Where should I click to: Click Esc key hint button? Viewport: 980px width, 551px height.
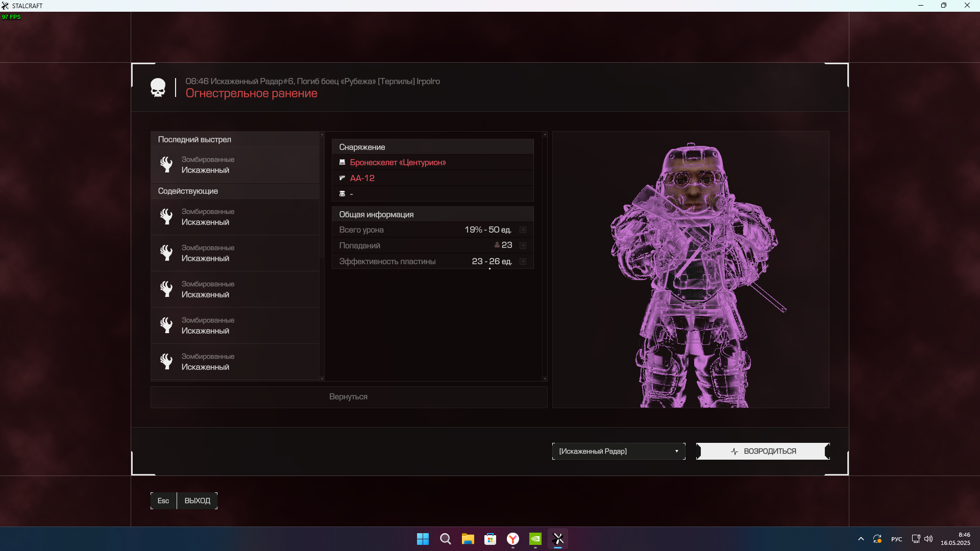(x=163, y=501)
